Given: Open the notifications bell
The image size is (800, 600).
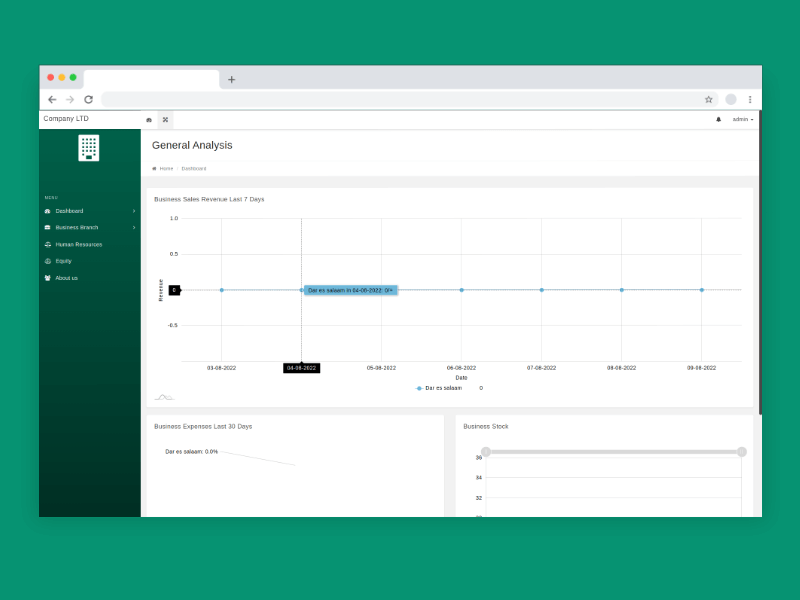Looking at the screenshot, I should pyautogui.click(x=718, y=119).
